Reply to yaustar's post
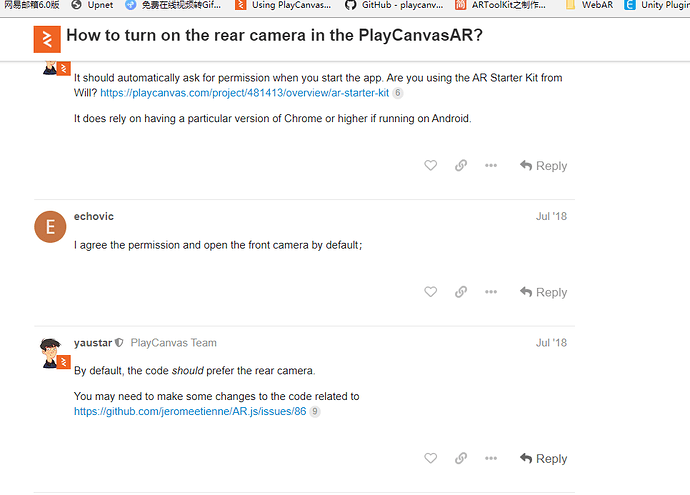Screen dimensions: 690x495 [x=543, y=458]
